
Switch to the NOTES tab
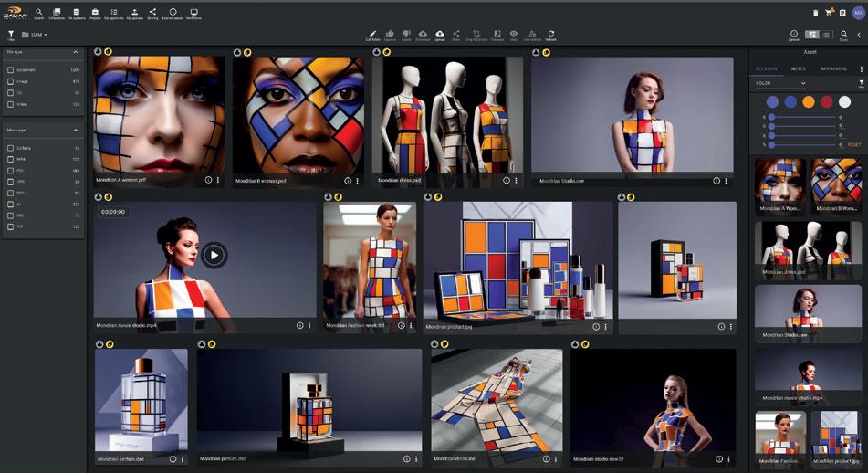tap(799, 68)
